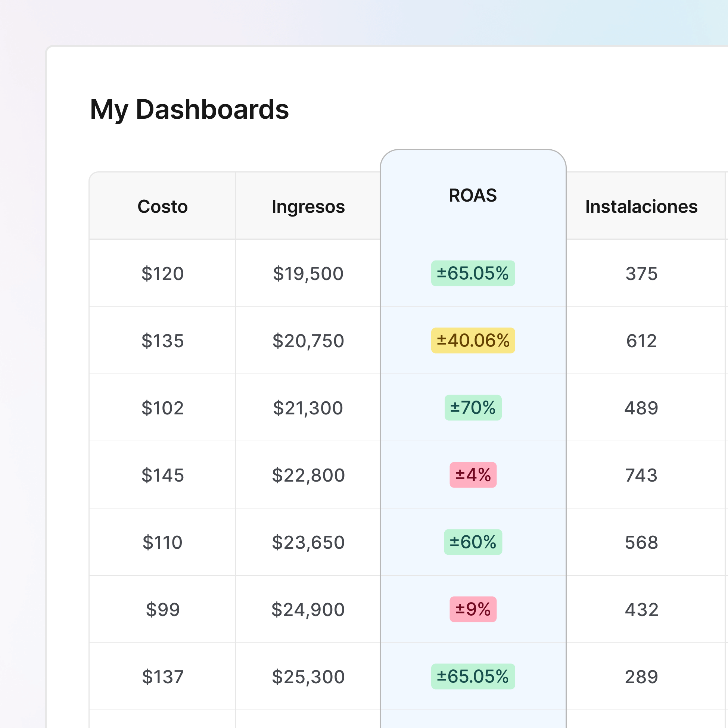Select the Instalaciones column header

[x=641, y=206]
